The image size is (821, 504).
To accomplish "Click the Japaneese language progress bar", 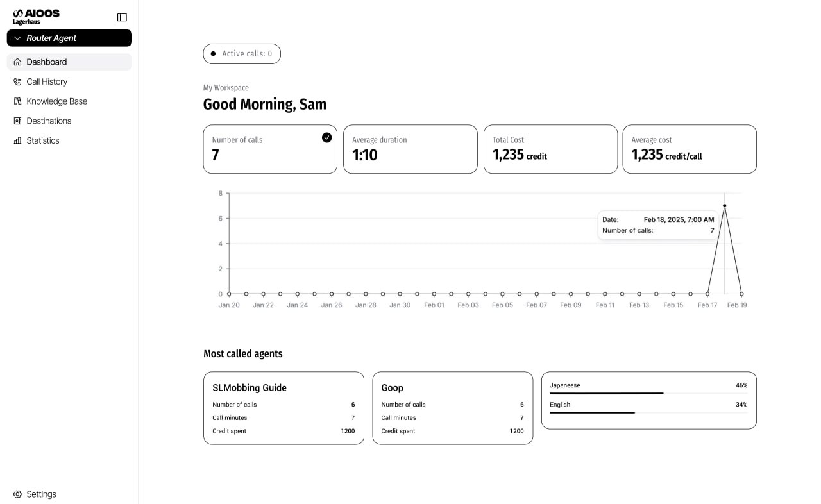I will [x=606, y=393].
